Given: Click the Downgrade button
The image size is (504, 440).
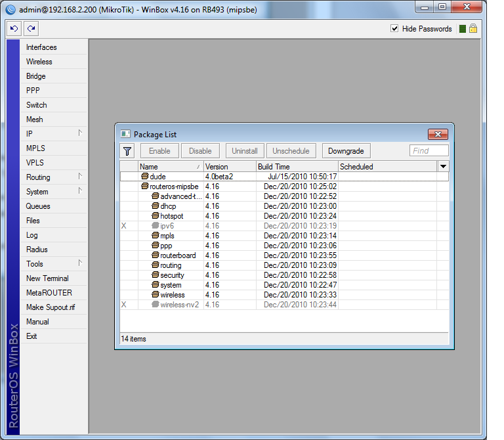Looking at the screenshot, I should pyautogui.click(x=346, y=151).
